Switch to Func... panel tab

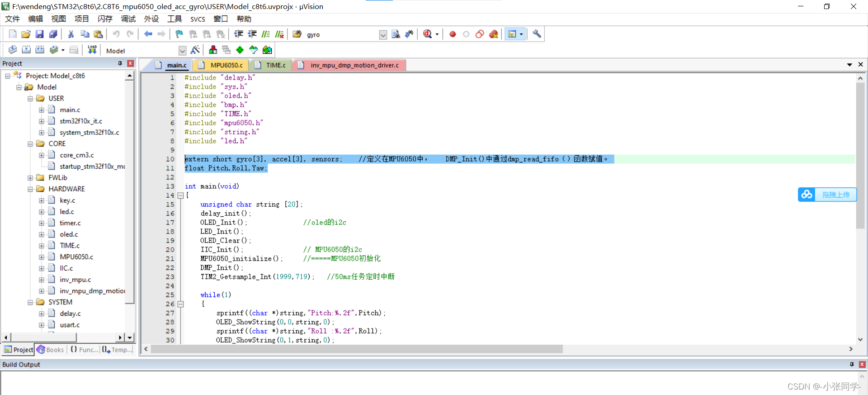point(84,350)
